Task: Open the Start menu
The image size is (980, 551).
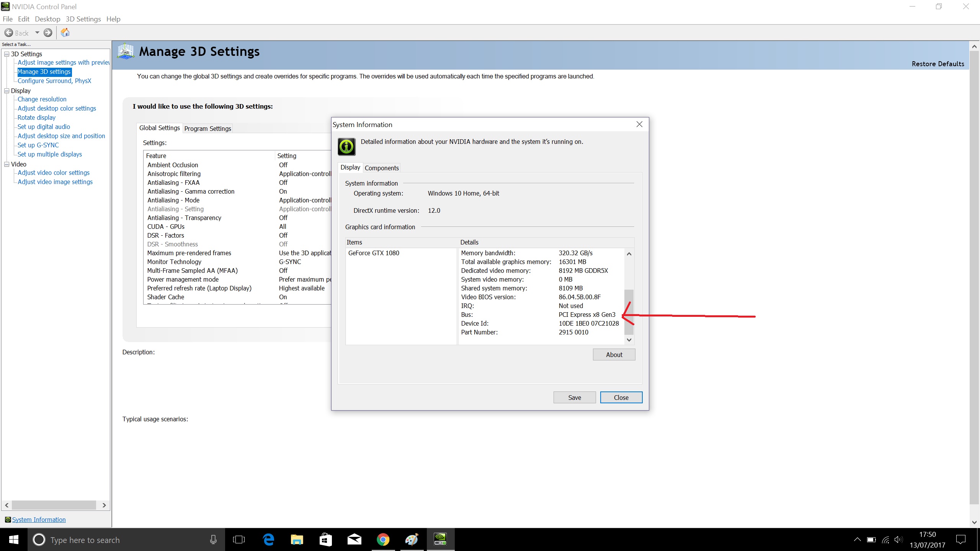Action: [x=13, y=540]
